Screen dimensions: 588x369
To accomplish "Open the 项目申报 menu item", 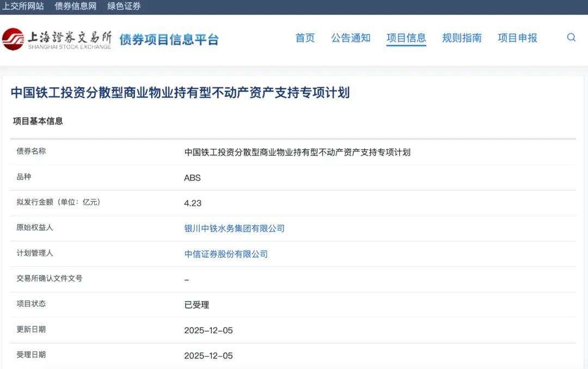I will pos(518,38).
